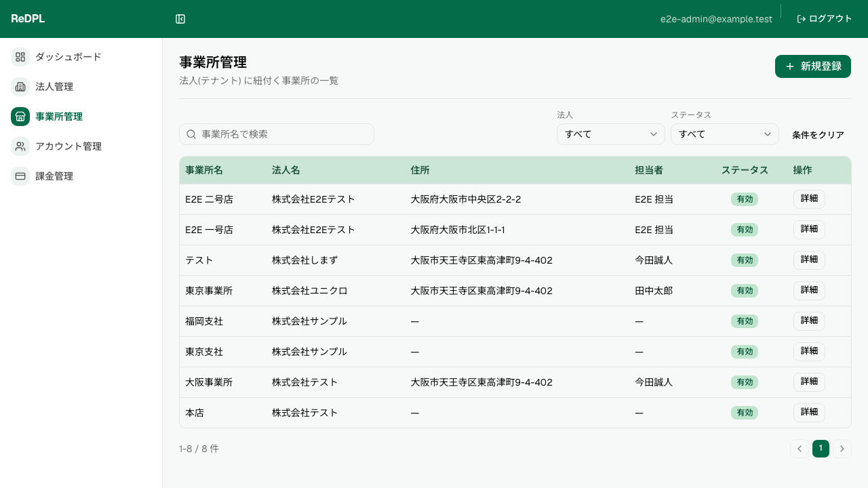Open 詳細 for 東京事業所
The width and height of the screenshot is (868, 488).
[809, 291]
